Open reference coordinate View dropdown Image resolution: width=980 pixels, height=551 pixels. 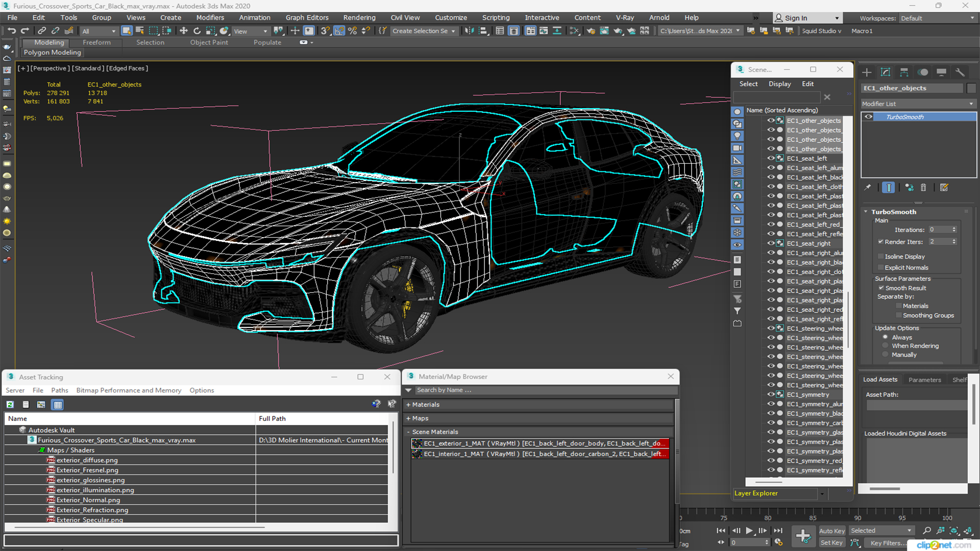coord(250,31)
